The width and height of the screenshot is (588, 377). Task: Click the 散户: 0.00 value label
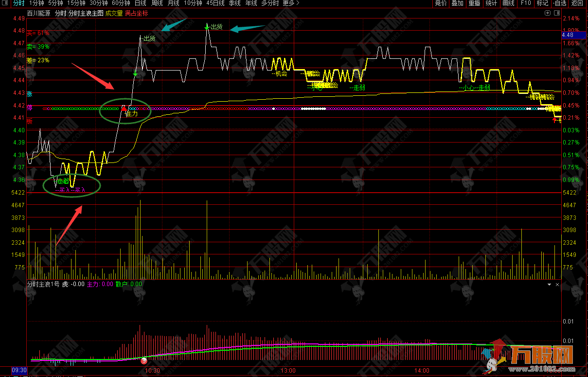click(x=129, y=284)
